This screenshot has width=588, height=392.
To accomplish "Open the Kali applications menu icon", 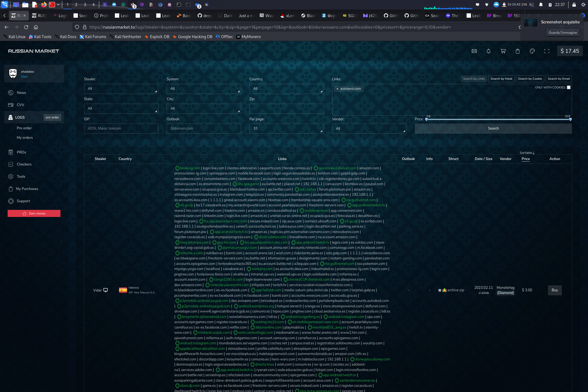I will [x=5, y=5].
